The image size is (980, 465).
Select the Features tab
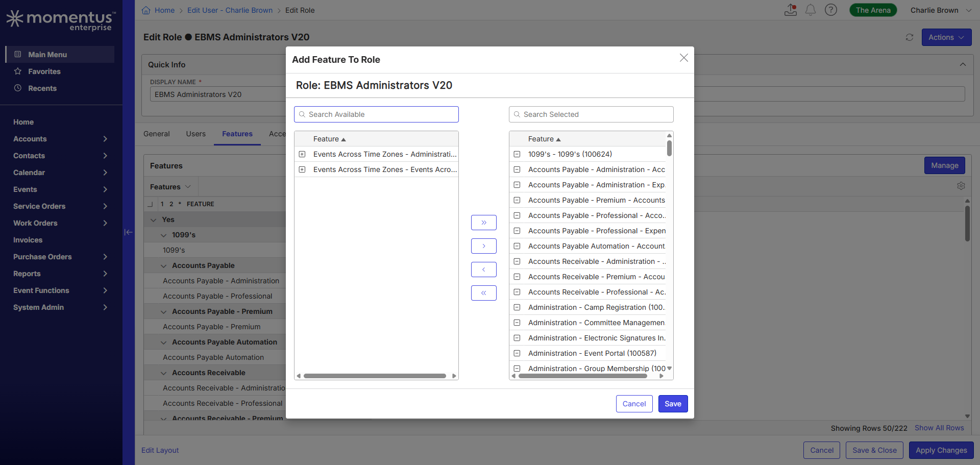pyautogui.click(x=237, y=134)
